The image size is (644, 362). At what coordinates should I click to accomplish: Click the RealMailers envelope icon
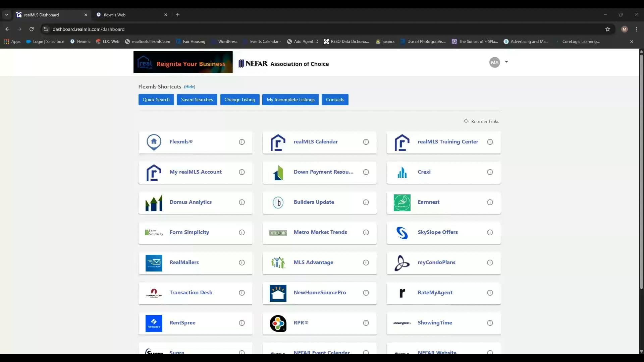coord(154,263)
